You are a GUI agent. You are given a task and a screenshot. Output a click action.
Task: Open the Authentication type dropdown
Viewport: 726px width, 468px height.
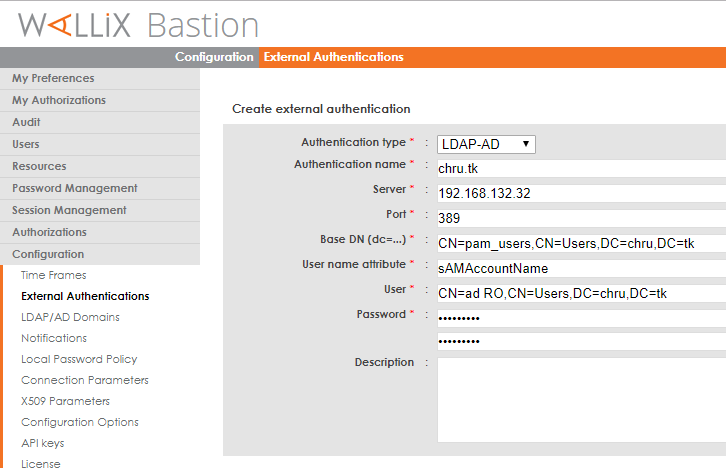[486, 144]
